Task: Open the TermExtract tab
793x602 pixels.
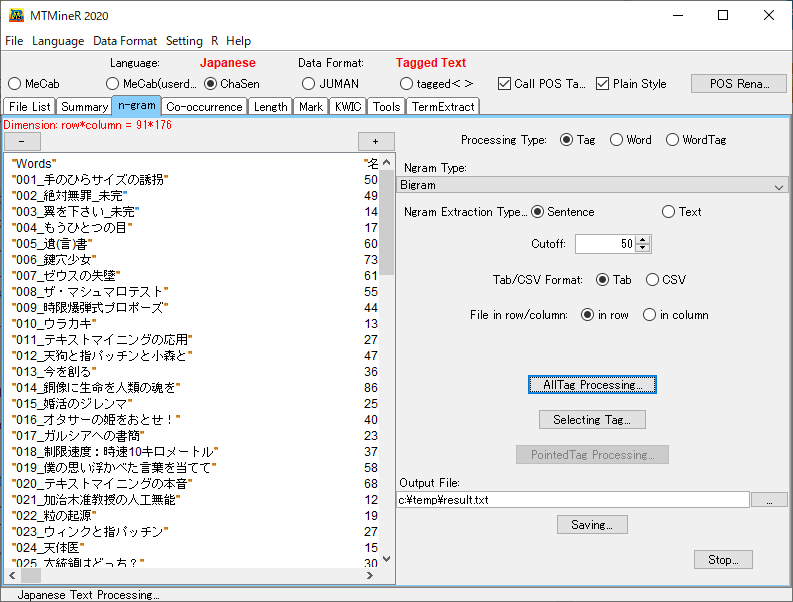Action: [443, 106]
